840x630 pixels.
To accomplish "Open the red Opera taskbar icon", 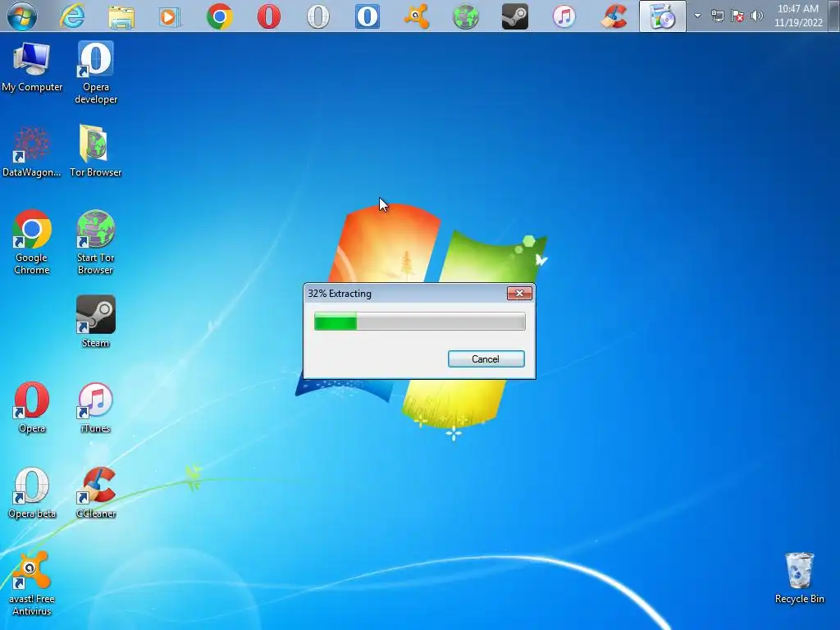I will [269, 16].
